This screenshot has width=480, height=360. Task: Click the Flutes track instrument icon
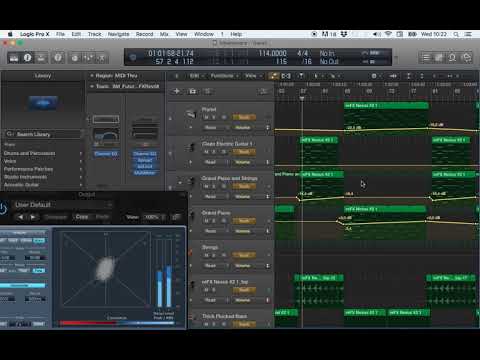click(x=191, y=114)
